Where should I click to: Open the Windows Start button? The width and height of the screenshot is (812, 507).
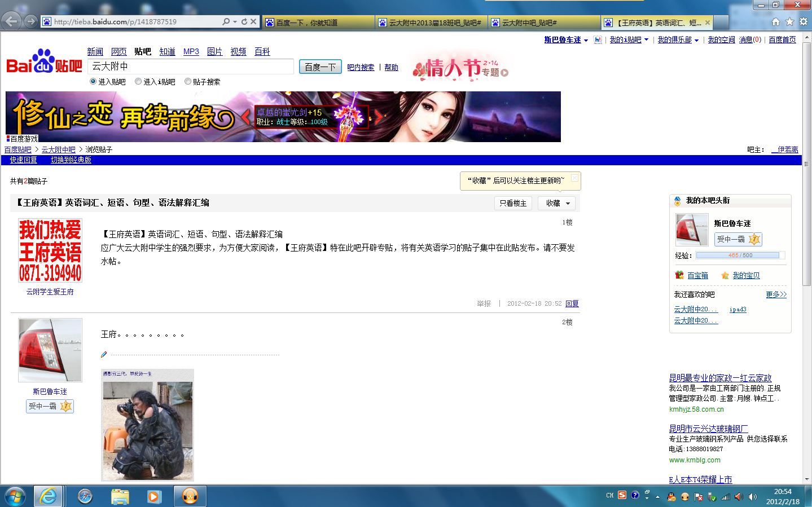coord(15,496)
